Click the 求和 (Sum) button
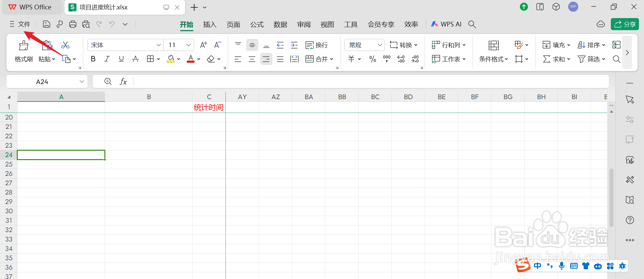 (556, 59)
